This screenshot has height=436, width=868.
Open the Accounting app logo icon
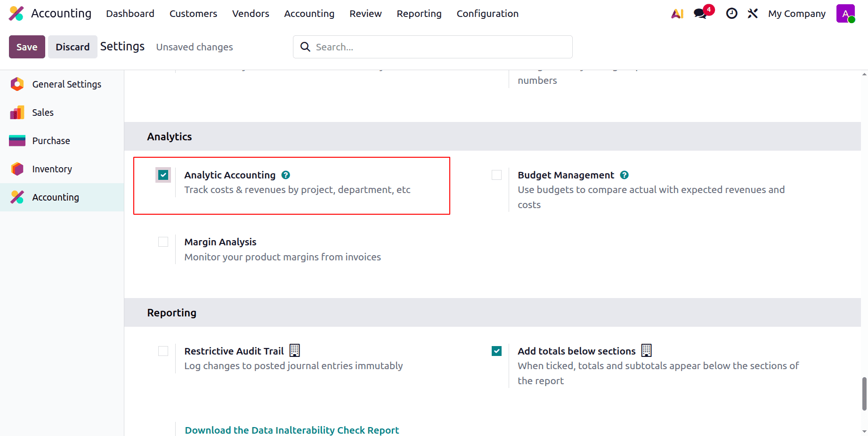click(16, 14)
